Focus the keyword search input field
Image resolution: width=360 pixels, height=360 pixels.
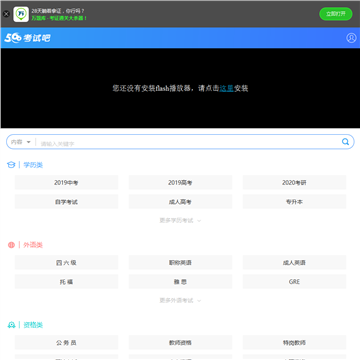point(188,144)
